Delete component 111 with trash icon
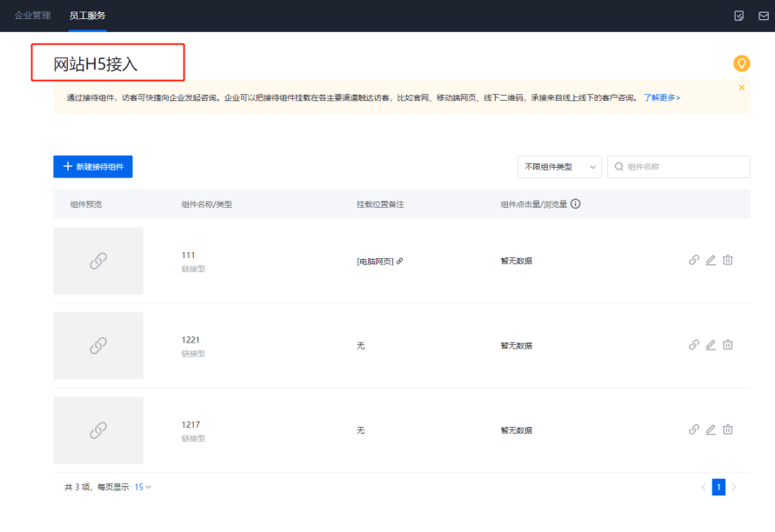775x532 pixels. point(727,260)
